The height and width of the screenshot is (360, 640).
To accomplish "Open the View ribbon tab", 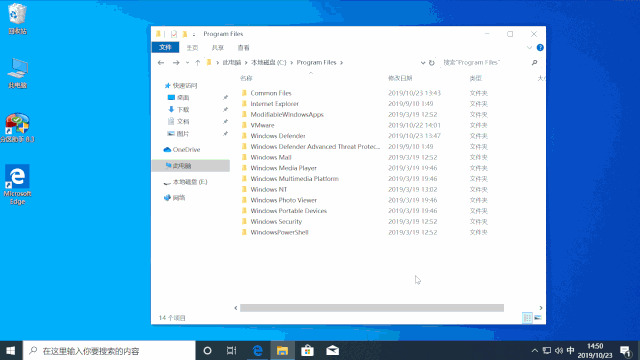I will tap(243, 47).
